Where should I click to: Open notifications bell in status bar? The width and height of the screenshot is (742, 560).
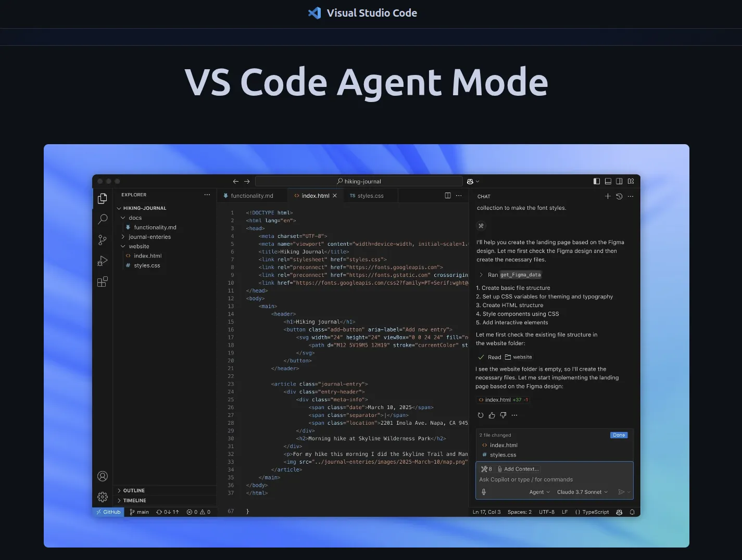[x=632, y=512]
